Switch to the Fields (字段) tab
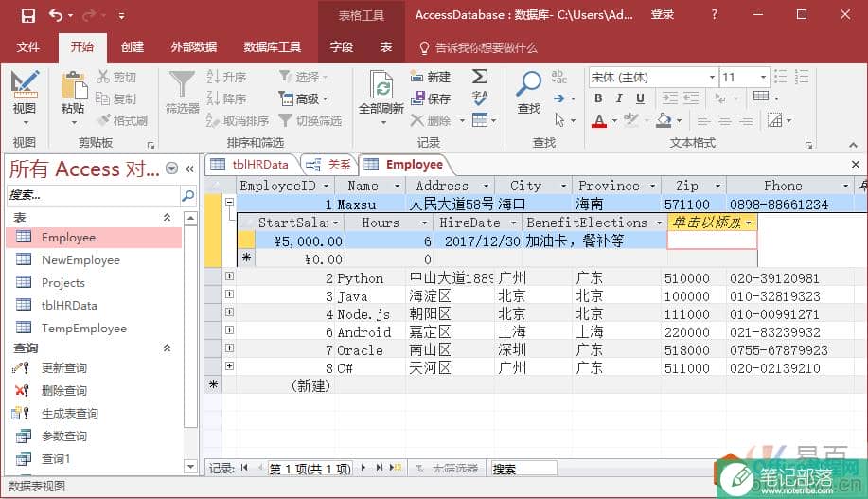 click(x=341, y=47)
